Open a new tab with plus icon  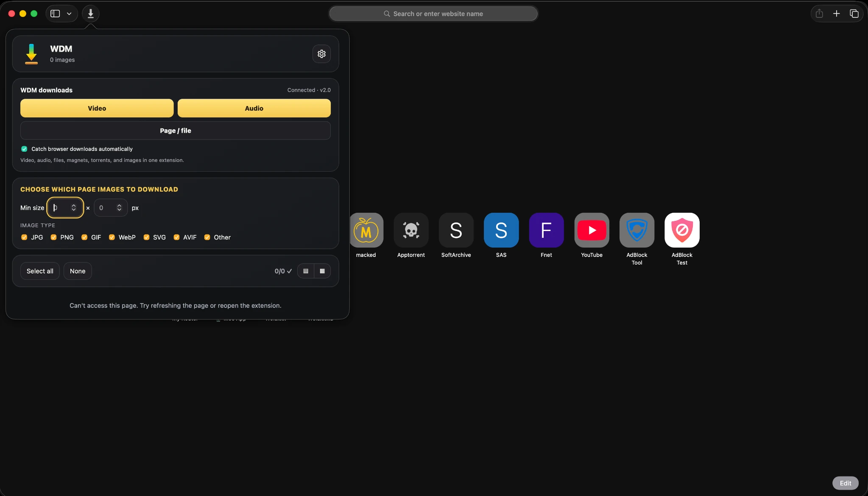[836, 14]
